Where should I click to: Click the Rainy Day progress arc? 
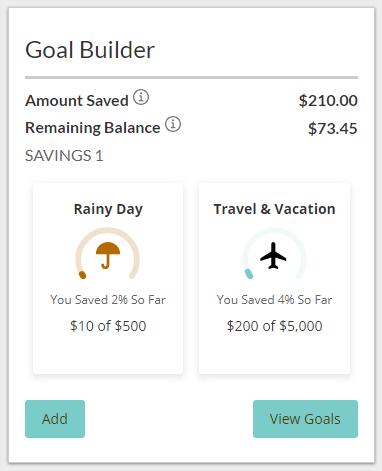108,253
